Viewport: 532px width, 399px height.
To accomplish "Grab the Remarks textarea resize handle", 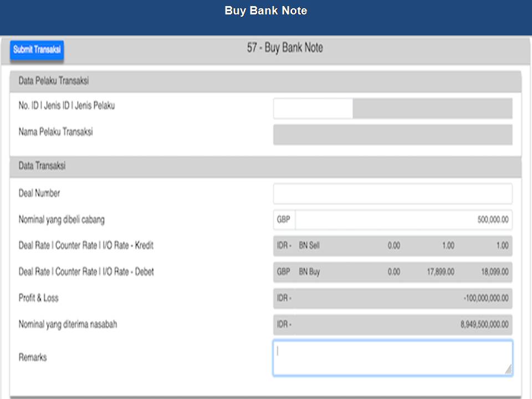I will point(508,370).
